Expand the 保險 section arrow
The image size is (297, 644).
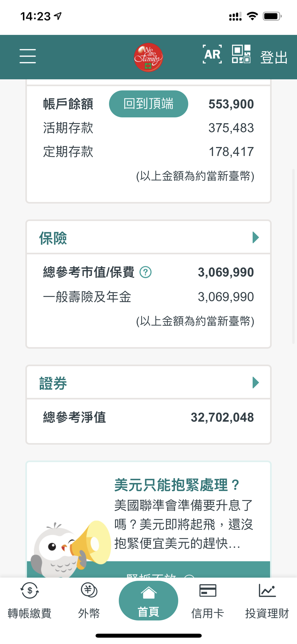point(255,237)
